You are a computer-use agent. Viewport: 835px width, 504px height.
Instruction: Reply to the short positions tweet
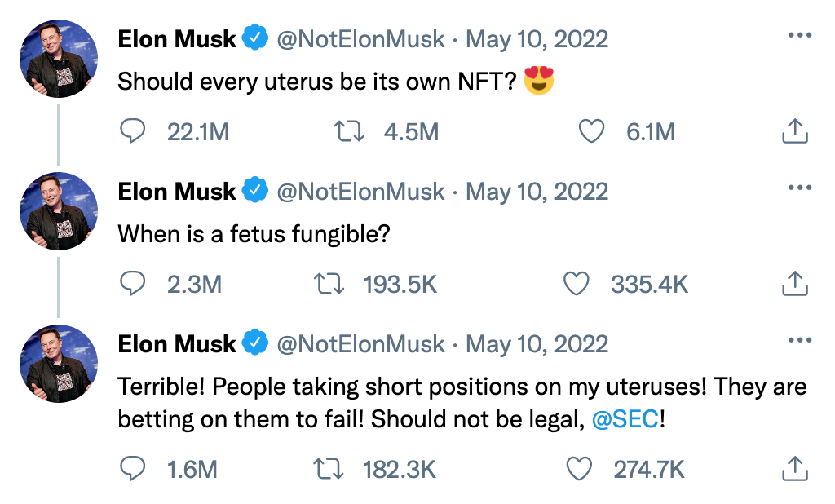(x=133, y=469)
